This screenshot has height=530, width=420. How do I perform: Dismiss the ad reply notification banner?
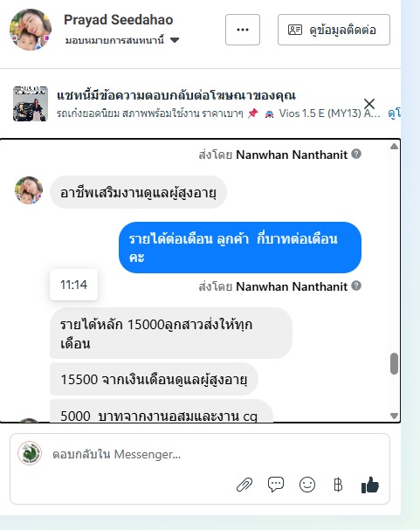pos(369,104)
